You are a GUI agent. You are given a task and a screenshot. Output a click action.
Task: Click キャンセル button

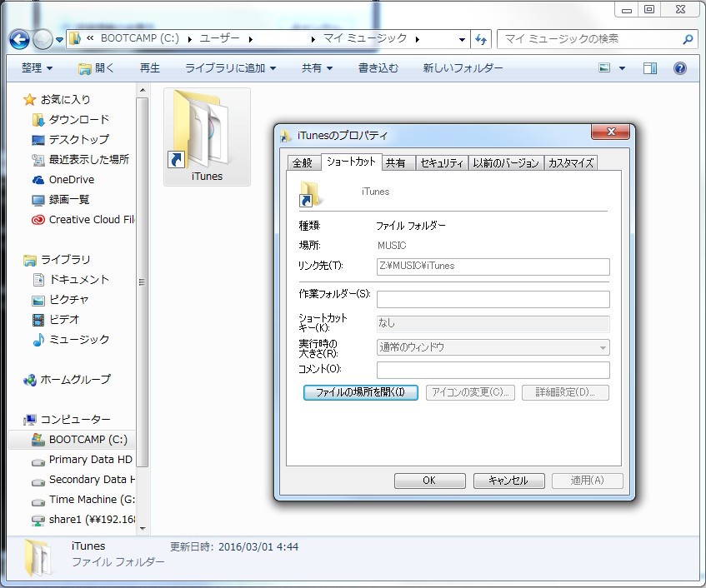[508, 481]
